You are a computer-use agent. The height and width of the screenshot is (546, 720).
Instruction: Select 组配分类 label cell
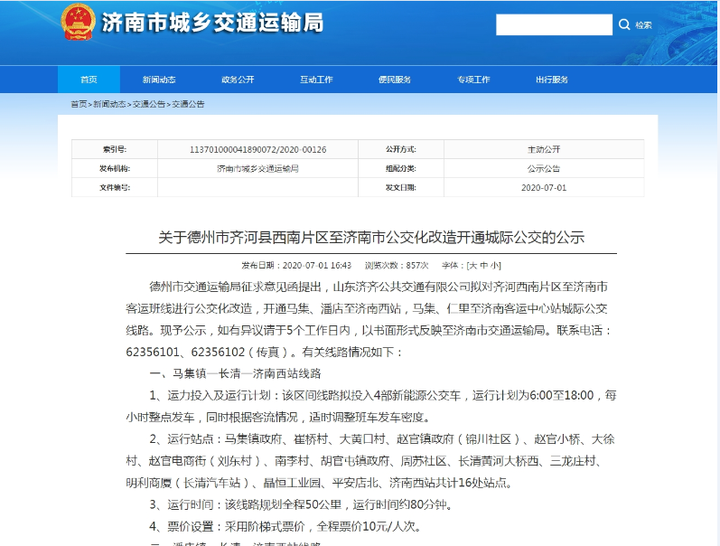pyautogui.click(x=401, y=169)
